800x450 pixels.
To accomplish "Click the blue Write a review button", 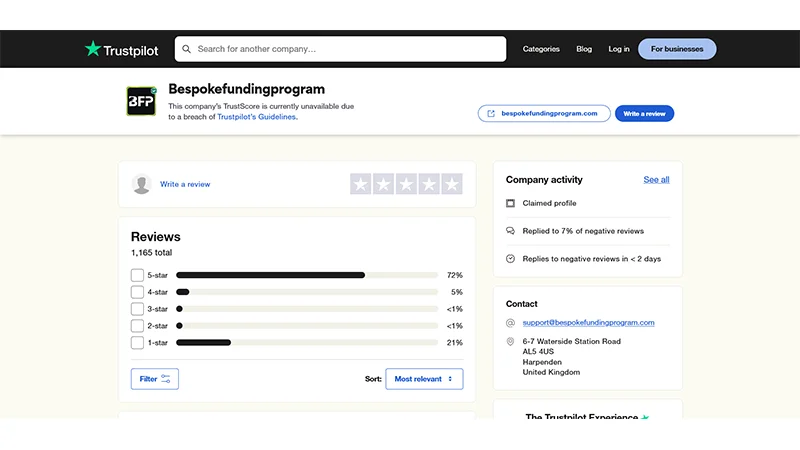I will click(644, 113).
